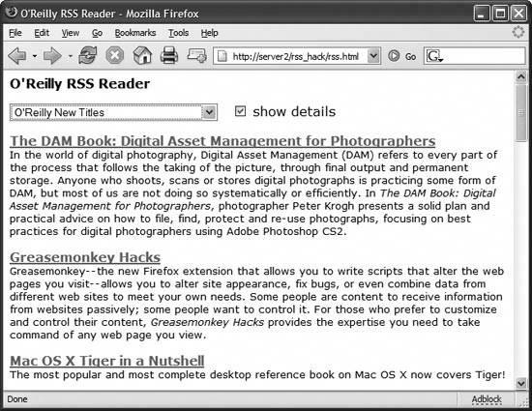Uncheck the show details checkbox
532x411 pixels.
pos(240,111)
